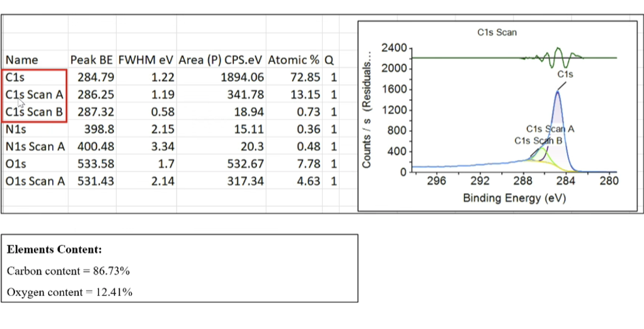Select the Atomic % column header
Viewport: 644px width, 329px height.
tap(294, 60)
